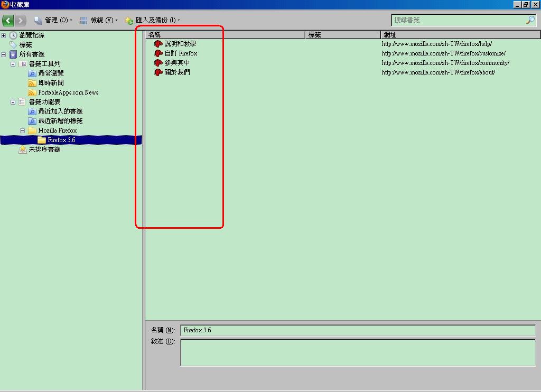Click the toolbar icon beside 書籤工具列
Image resolution: width=541 pixels, height=392 pixels.
point(22,64)
